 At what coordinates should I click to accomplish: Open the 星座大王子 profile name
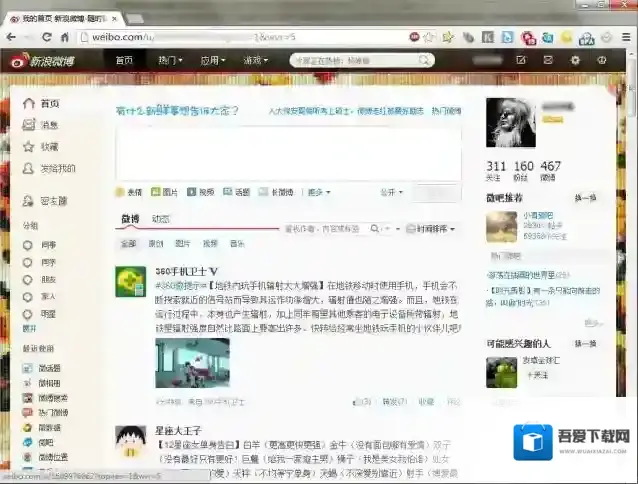coord(178,430)
